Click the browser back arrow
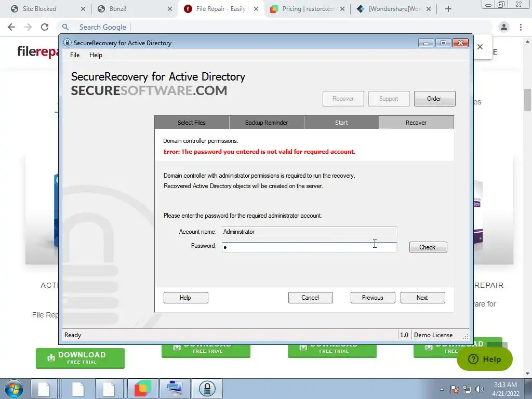This screenshot has height=399, width=532. (11, 27)
